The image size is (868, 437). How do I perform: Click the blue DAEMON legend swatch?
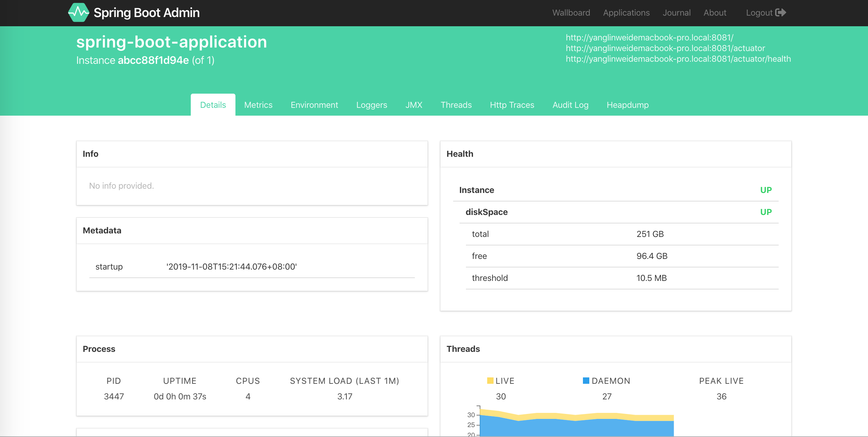(586, 381)
